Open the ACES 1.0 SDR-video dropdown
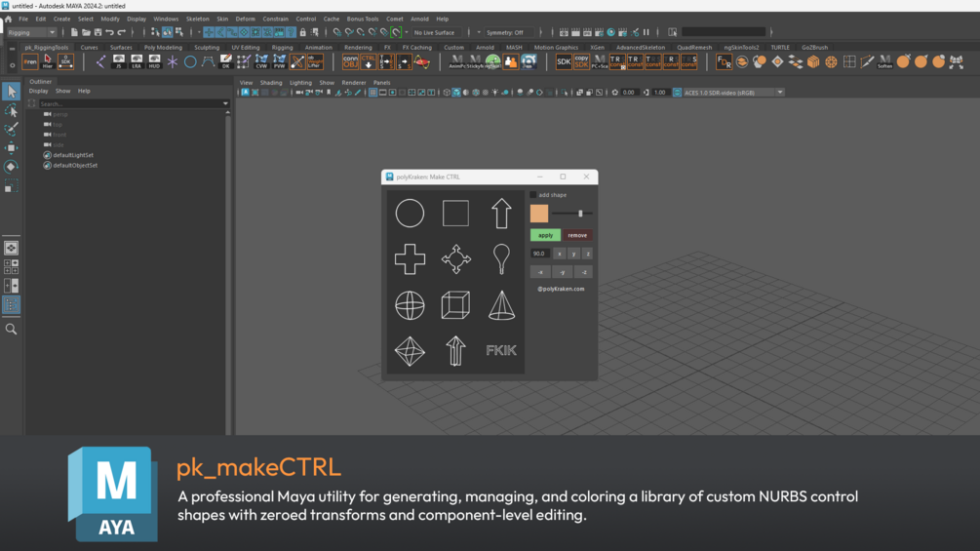 (x=733, y=93)
